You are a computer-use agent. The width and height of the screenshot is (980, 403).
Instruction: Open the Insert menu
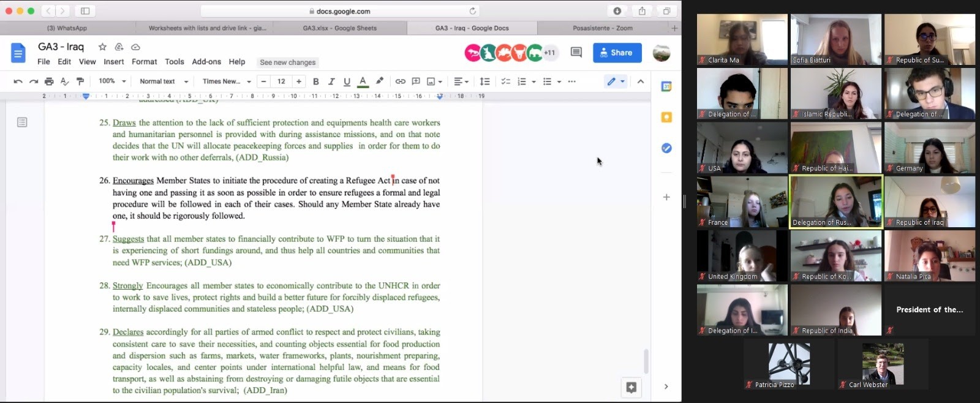click(x=114, y=62)
